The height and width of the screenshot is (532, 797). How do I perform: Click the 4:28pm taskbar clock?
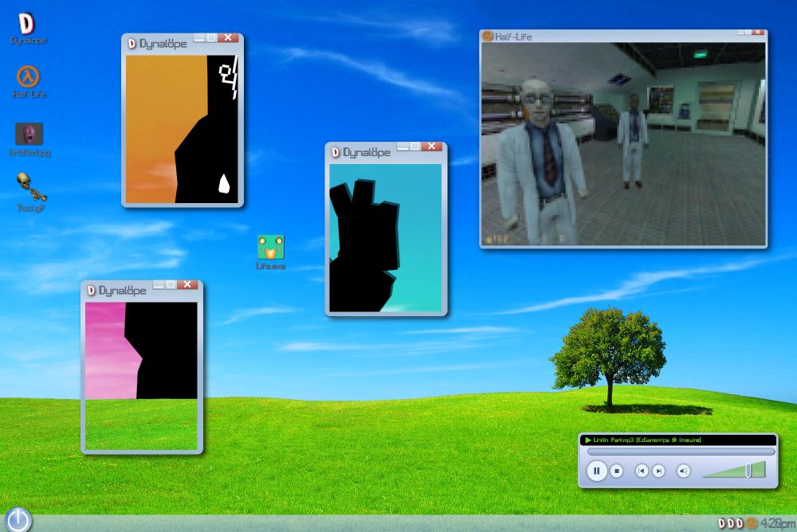pos(777,523)
